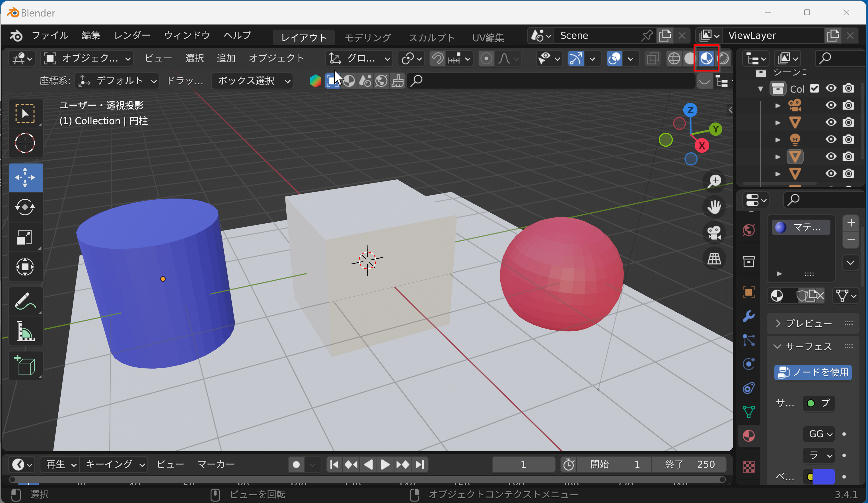The width and height of the screenshot is (868, 503).
Task: Expand the Preview panel
Action: (809, 323)
